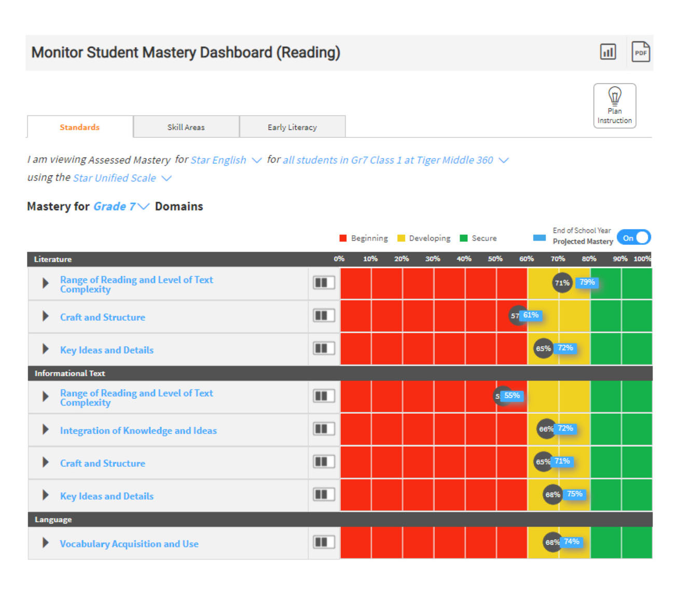Open Plan Instruction lightbulb
Viewport: 690px width, 616px height.
click(x=615, y=106)
